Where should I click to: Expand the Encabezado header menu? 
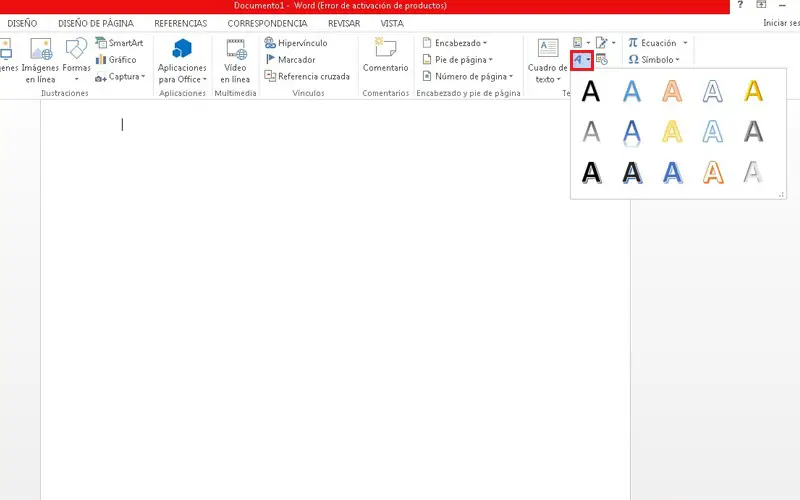[x=455, y=43]
